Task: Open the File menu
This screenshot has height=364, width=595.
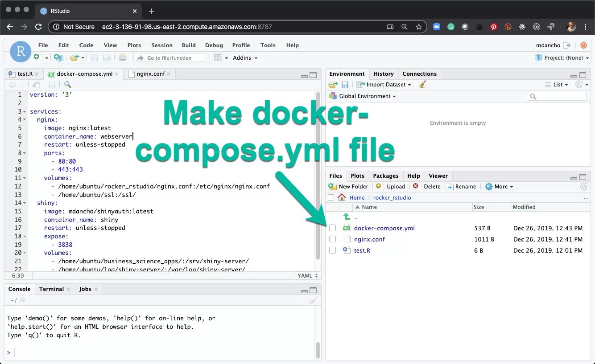Action: (43, 45)
